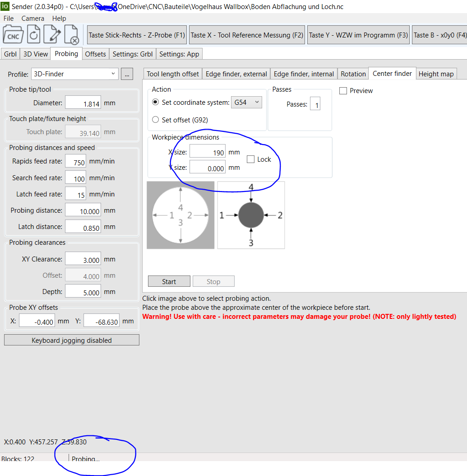Image resolution: width=467 pixels, height=476 pixels.
Task: Open a CNC file with the folder icon
Action: pyautogui.click(x=13, y=34)
